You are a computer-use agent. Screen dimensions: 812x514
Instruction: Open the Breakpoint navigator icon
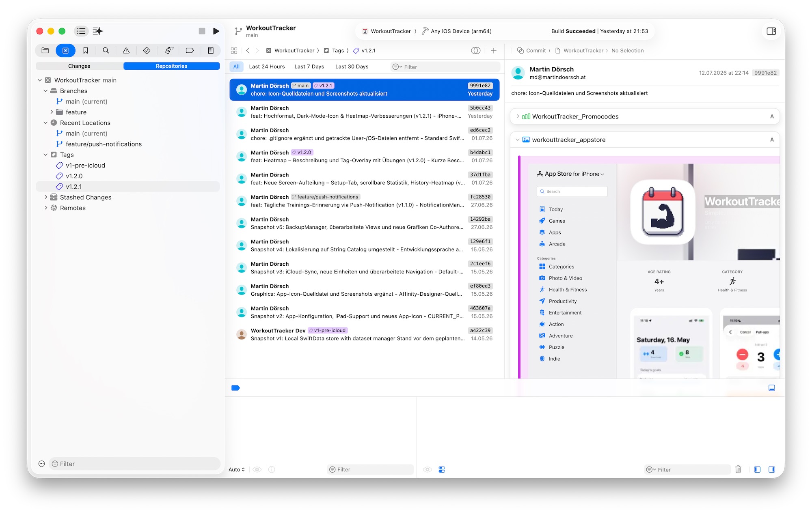tap(190, 51)
